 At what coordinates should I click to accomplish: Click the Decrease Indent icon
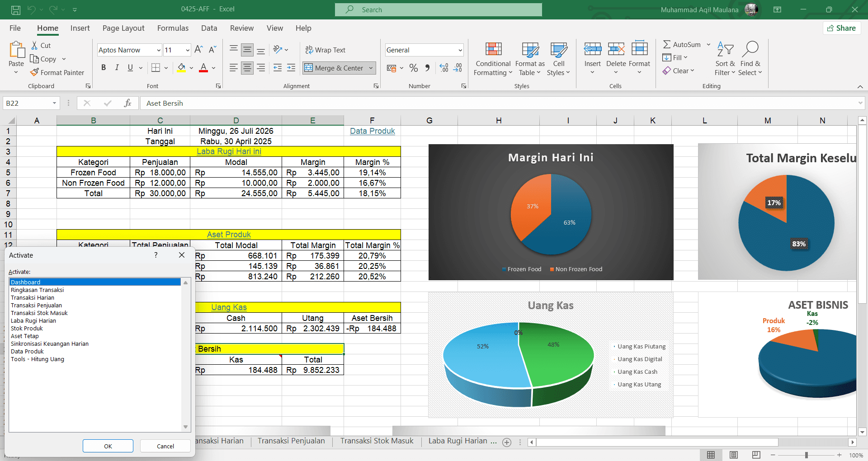click(278, 68)
